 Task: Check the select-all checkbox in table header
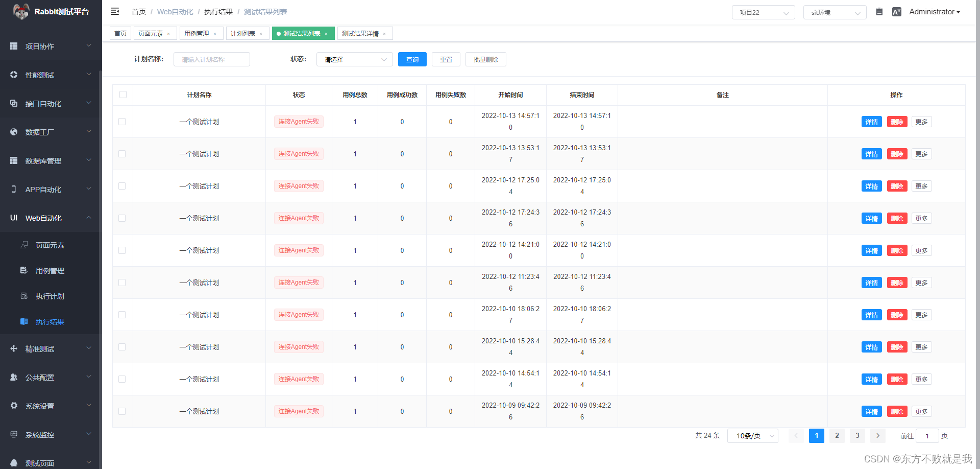[122, 95]
